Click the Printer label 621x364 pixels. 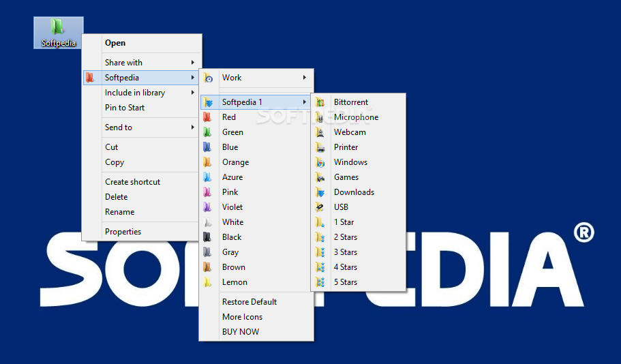(x=346, y=147)
